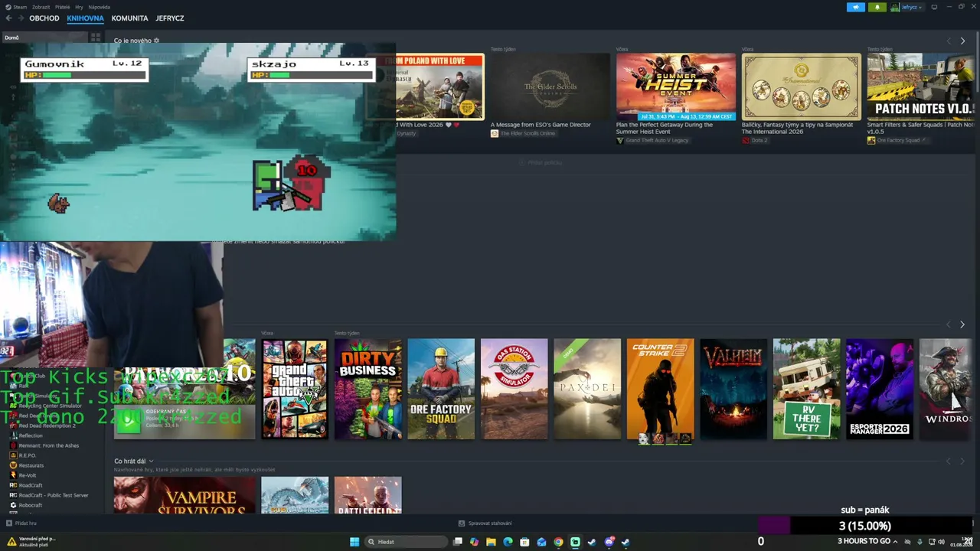Collapse the Co hrát dál section

pyautogui.click(x=151, y=461)
